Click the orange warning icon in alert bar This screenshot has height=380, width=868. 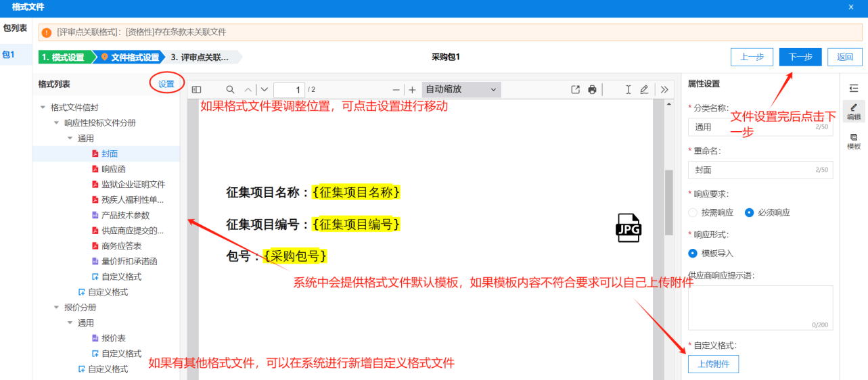tap(47, 32)
